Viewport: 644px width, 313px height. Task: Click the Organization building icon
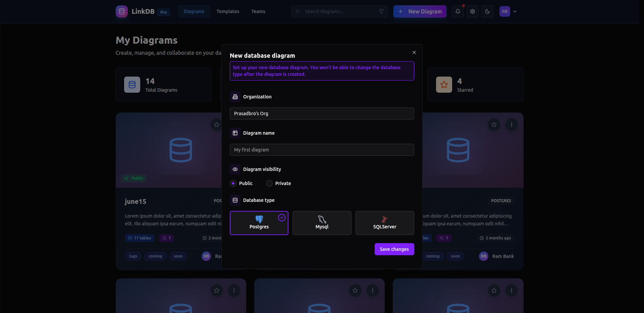(235, 97)
